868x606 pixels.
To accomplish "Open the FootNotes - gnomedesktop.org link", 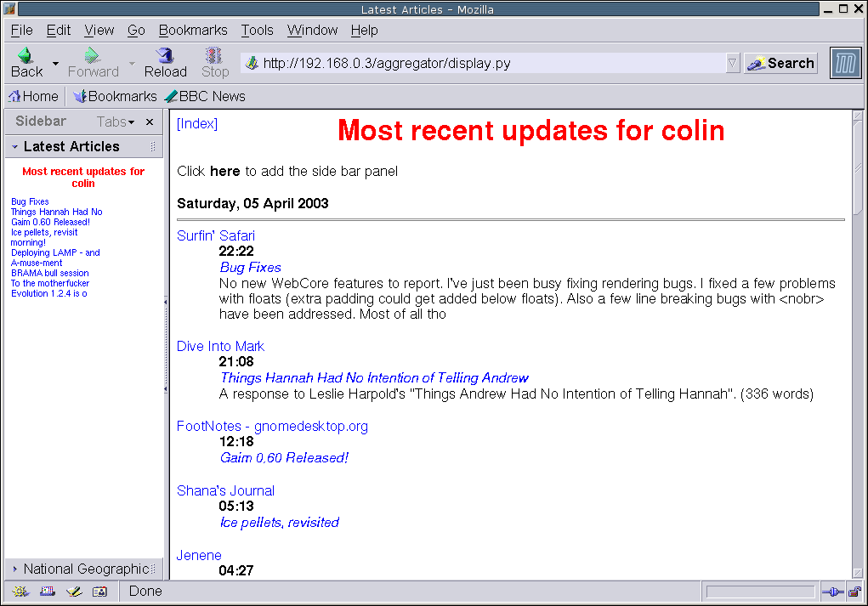I will (x=272, y=426).
